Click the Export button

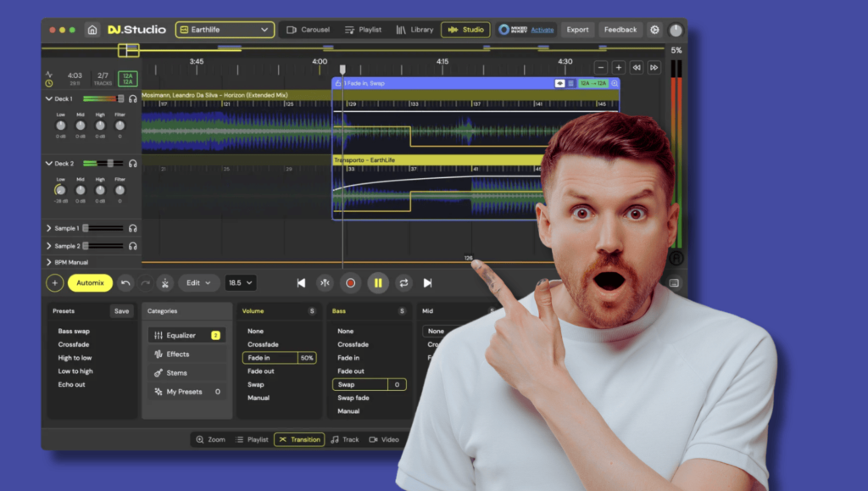coord(577,30)
